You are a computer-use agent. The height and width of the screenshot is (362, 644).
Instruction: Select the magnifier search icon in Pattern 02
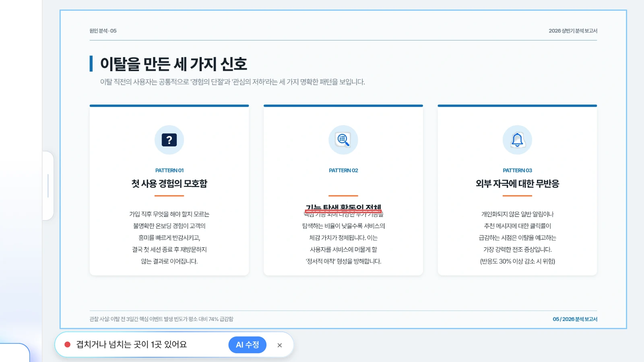343,140
